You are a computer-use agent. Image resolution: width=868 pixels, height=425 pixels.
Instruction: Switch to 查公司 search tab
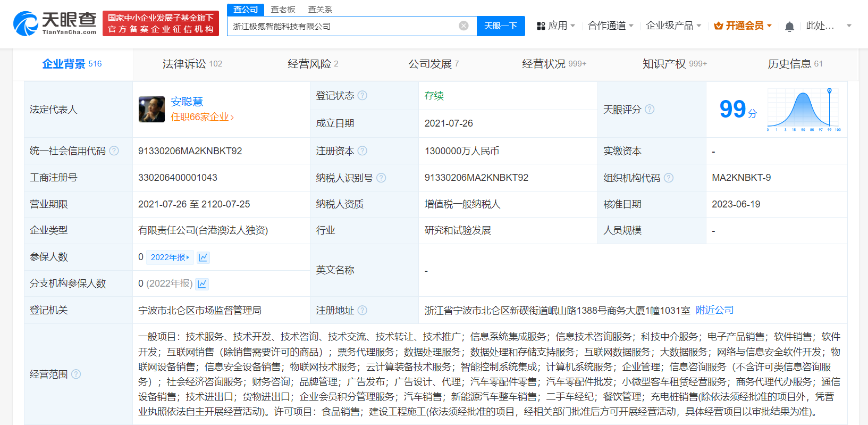(x=245, y=10)
